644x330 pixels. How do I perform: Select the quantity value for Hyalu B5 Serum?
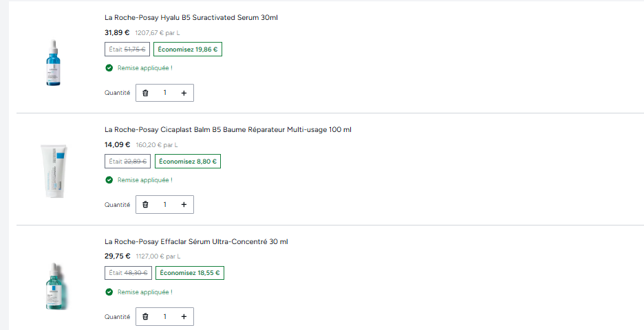click(164, 93)
